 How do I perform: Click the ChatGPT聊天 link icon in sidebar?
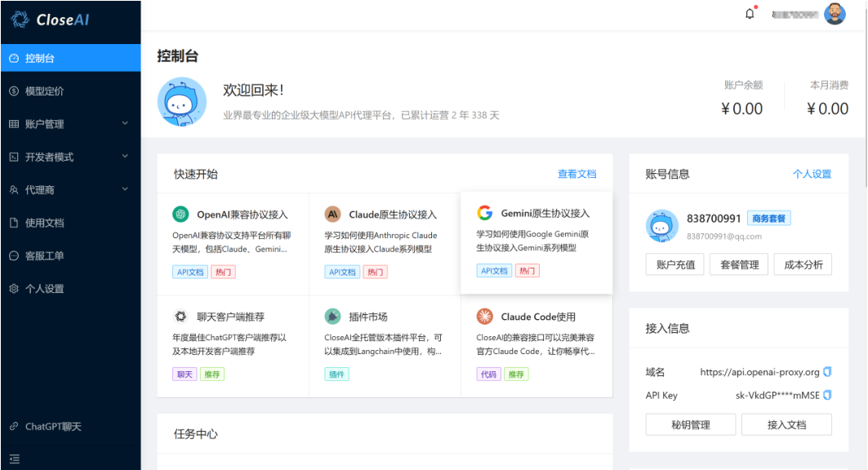click(x=14, y=426)
